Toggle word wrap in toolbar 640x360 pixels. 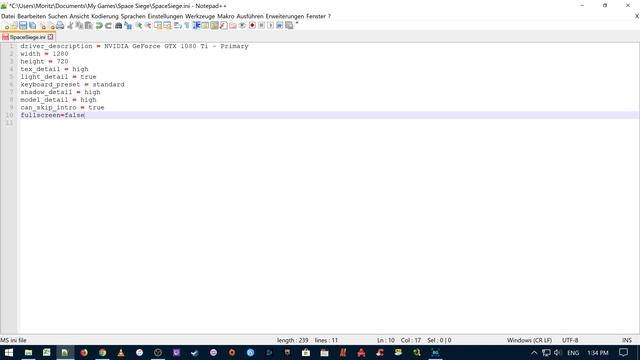click(177, 26)
